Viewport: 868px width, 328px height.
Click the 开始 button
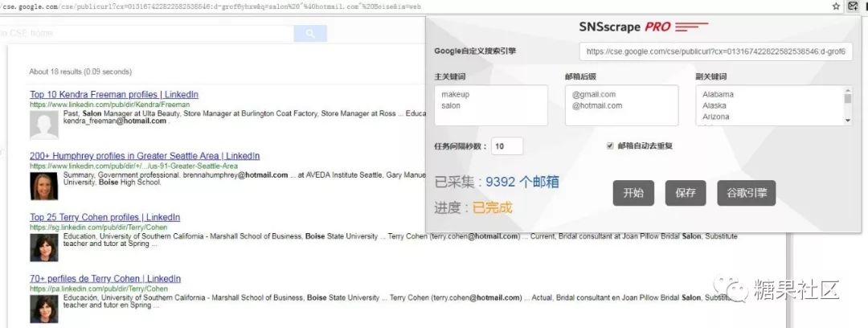(x=633, y=193)
